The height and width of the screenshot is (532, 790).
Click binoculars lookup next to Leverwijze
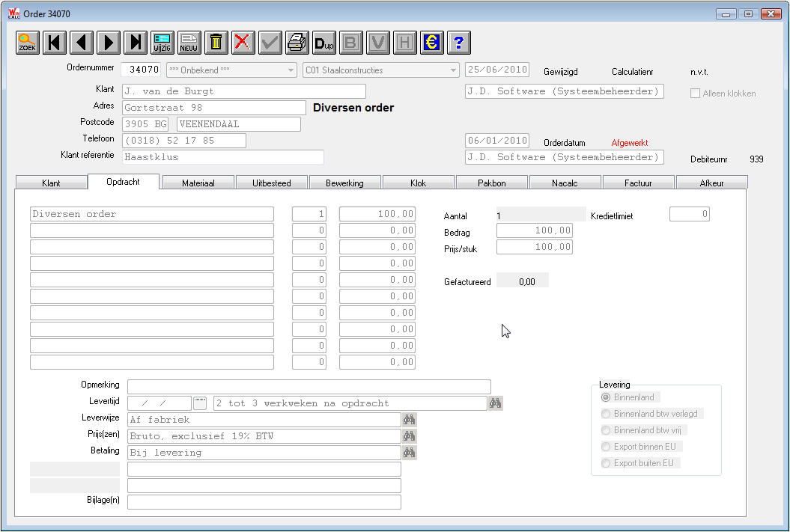tap(409, 420)
